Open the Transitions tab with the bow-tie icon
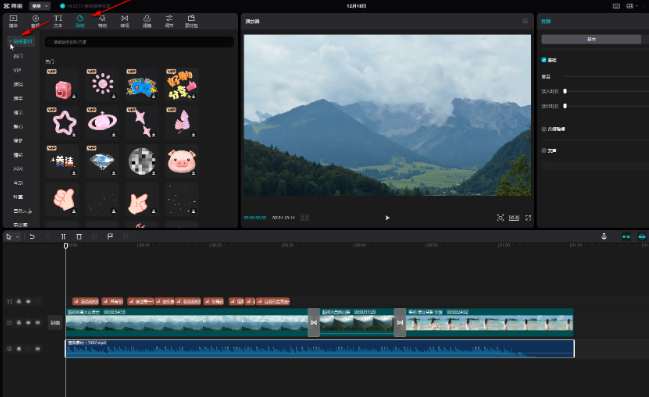649x397 pixels. (x=125, y=21)
